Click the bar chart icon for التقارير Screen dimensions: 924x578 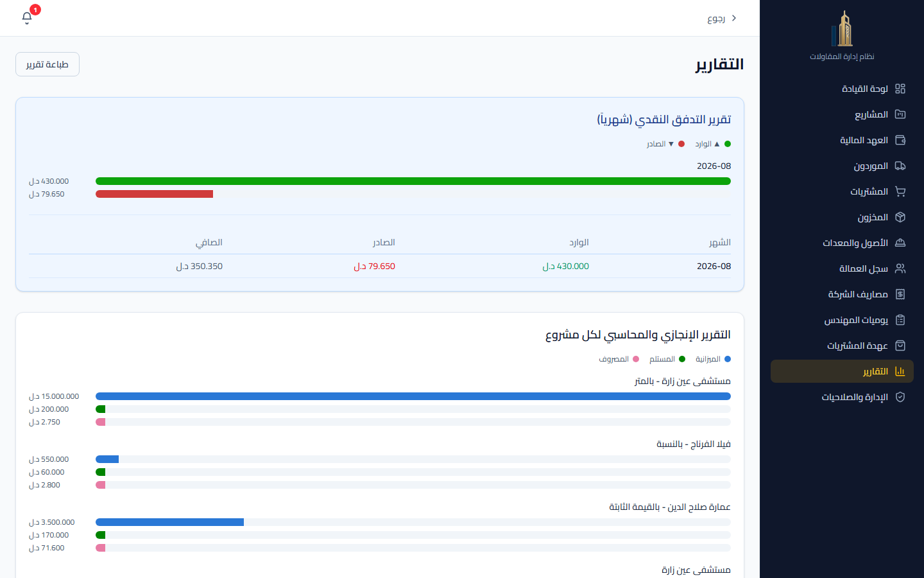point(900,371)
